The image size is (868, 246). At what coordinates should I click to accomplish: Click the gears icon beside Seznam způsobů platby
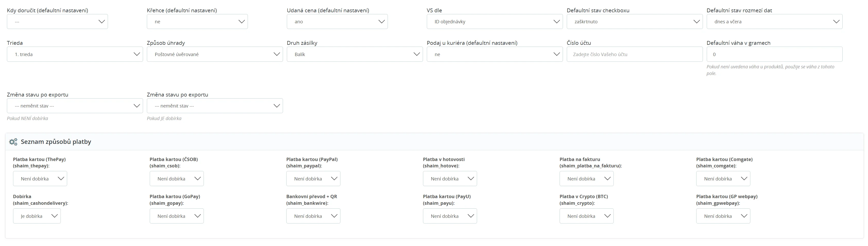(13, 142)
